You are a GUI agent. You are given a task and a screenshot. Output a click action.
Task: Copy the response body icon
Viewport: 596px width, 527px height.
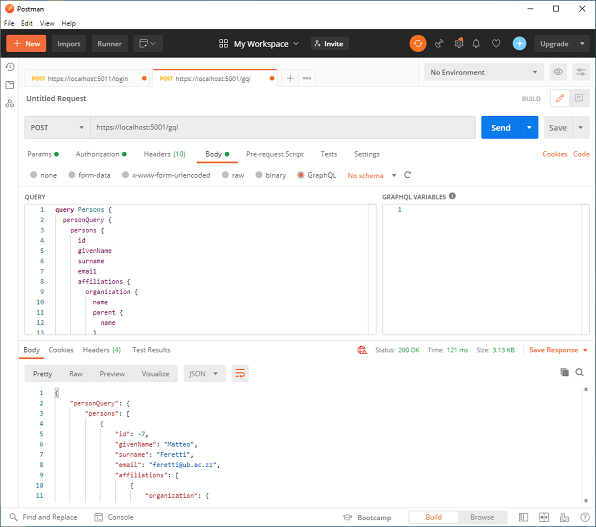[x=564, y=372]
